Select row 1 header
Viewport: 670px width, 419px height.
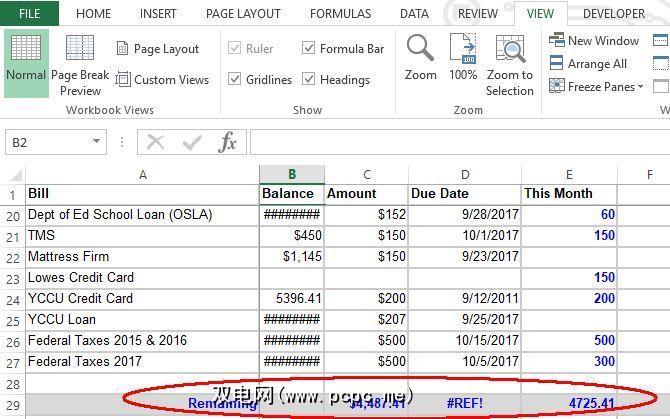[13, 195]
